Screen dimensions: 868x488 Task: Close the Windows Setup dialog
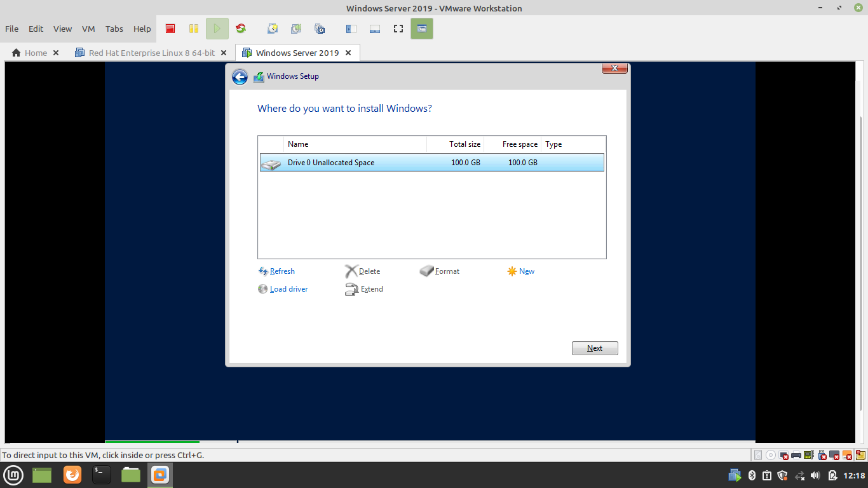tap(614, 69)
